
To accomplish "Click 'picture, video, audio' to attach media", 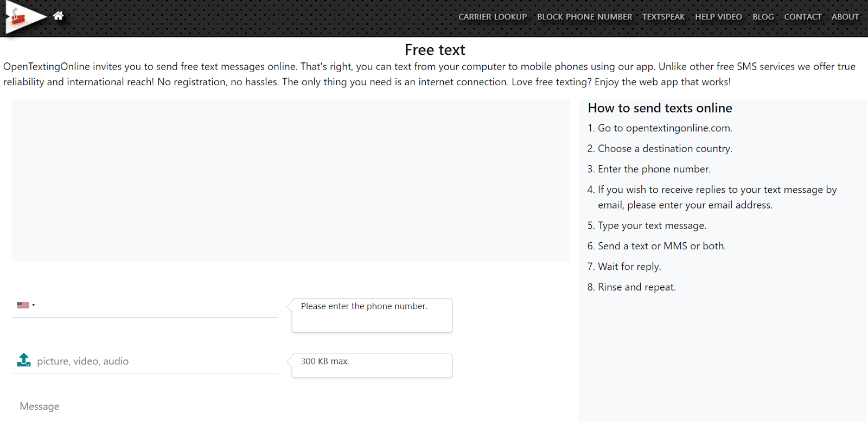I will pyautogui.click(x=82, y=361).
